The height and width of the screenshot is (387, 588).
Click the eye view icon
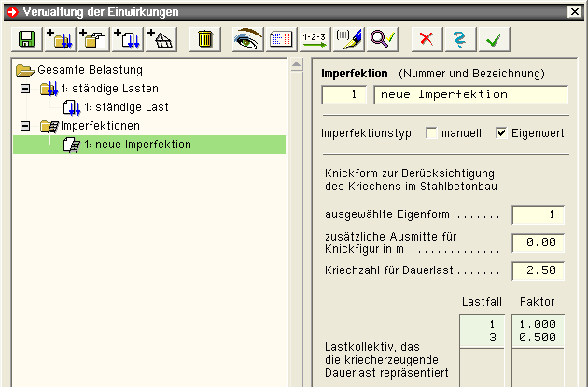point(247,38)
